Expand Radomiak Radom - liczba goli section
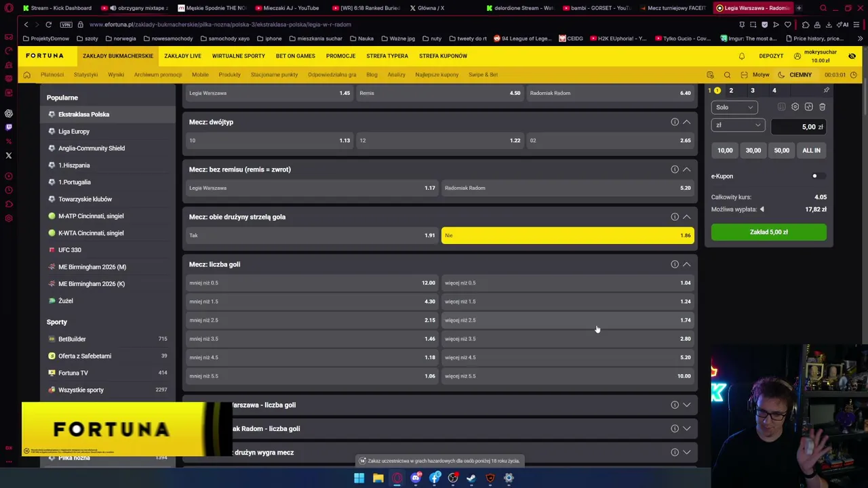 click(x=686, y=428)
